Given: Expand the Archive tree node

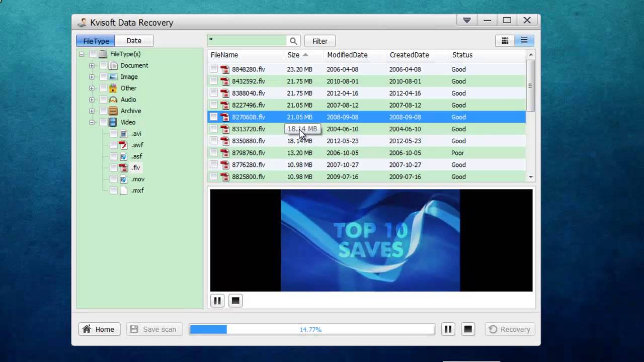Looking at the screenshot, I should [92, 111].
